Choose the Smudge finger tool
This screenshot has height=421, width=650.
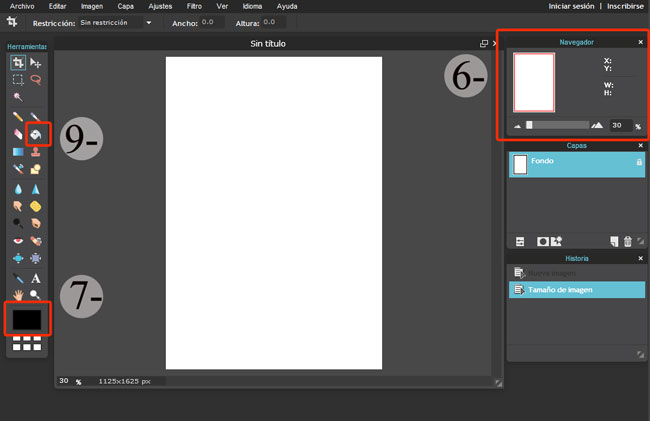coord(18,206)
